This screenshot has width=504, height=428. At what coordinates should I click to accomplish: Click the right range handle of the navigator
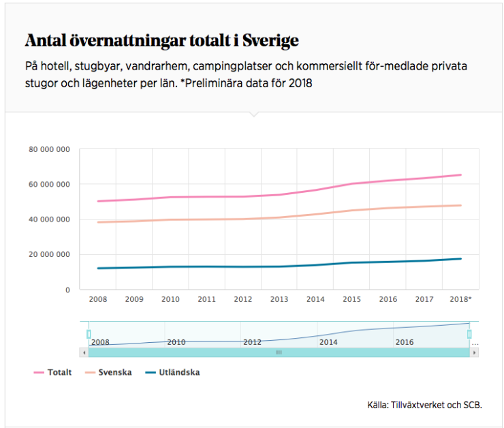pos(469,334)
